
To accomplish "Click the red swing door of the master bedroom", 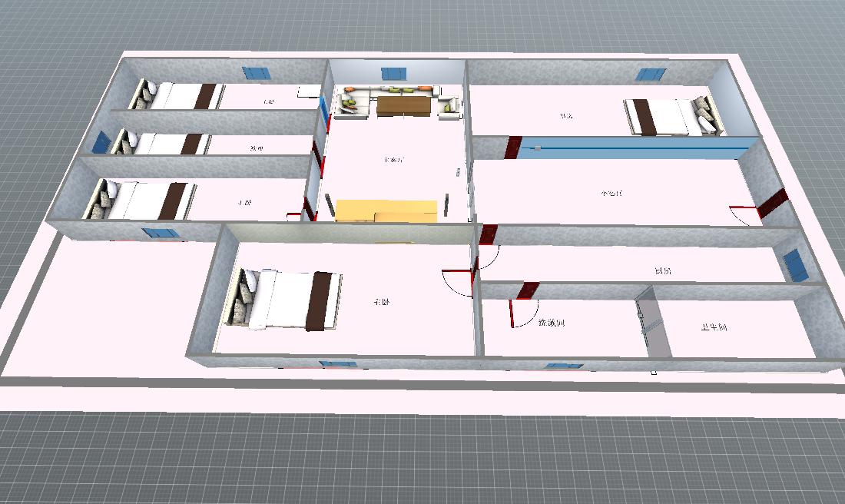I will (459, 283).
